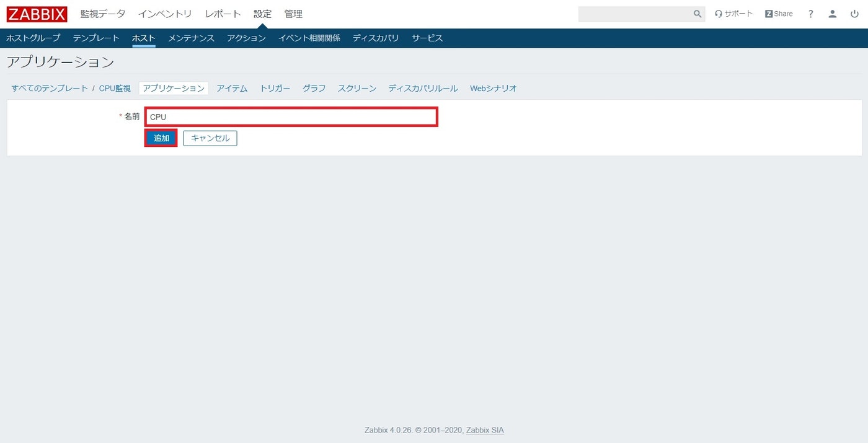Click the CPU監視 breadcrumb link
The image size is (868, 443).
[x=115, y=88]
